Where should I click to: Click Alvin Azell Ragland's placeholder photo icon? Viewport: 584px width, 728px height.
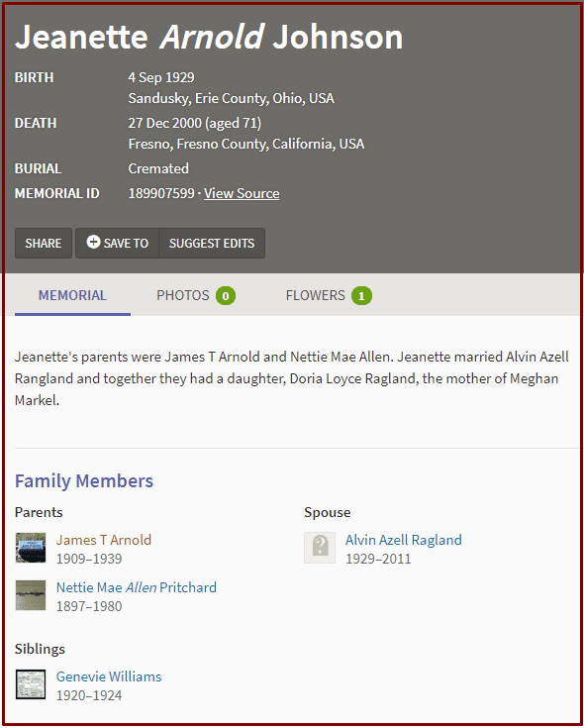(x=320, y=548)
